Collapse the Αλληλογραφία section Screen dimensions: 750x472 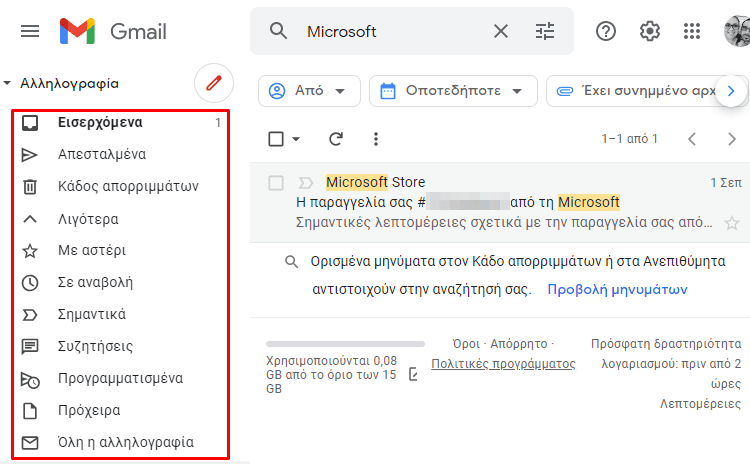coord(7,83)
